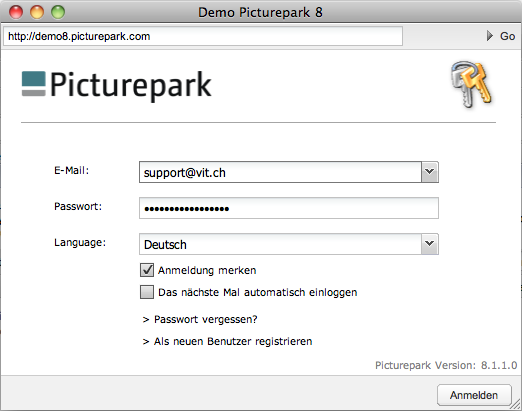This screenshot has height=411, width=522.
Task: Zoom the window with green button
Action: [58, 12]
